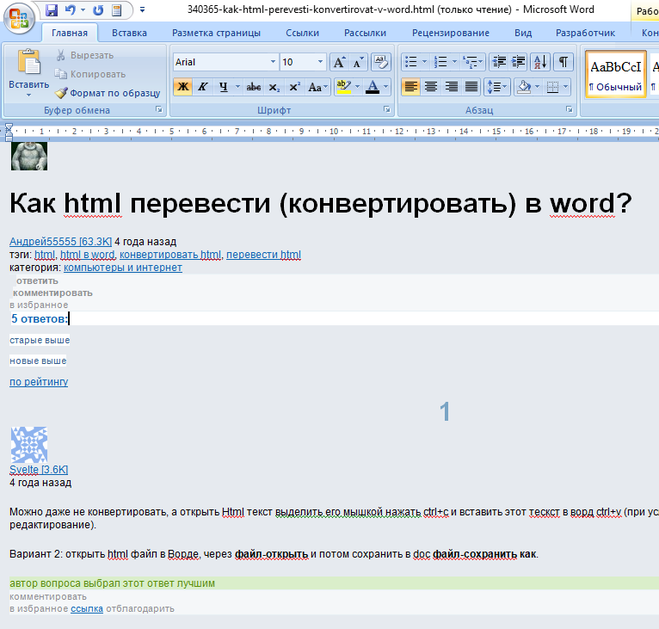Open Абзац dialog launcher
The width and height of the screenshot is (659, 629).
coord(569,110)
